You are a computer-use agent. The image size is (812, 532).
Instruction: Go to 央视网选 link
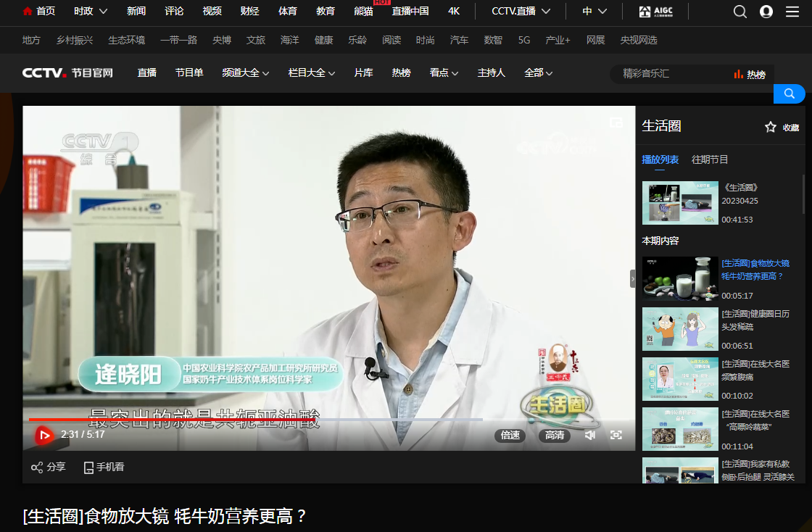point(639,41)
